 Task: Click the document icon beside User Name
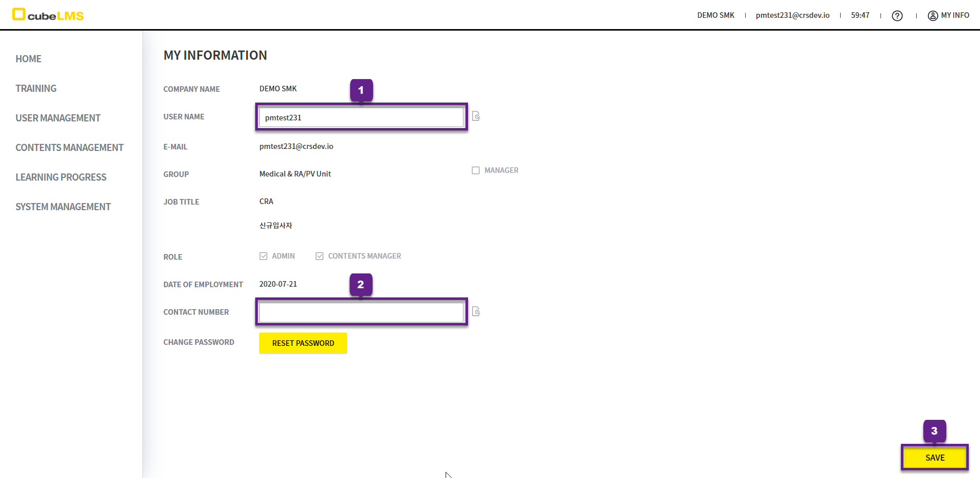[476, 116]
